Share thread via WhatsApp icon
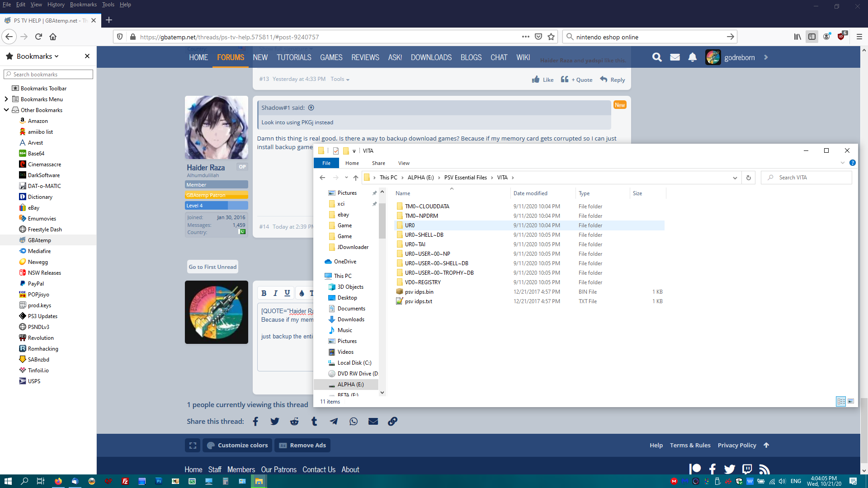The height and width of the screenshot is (488, 868). click(x=354, y=421)
